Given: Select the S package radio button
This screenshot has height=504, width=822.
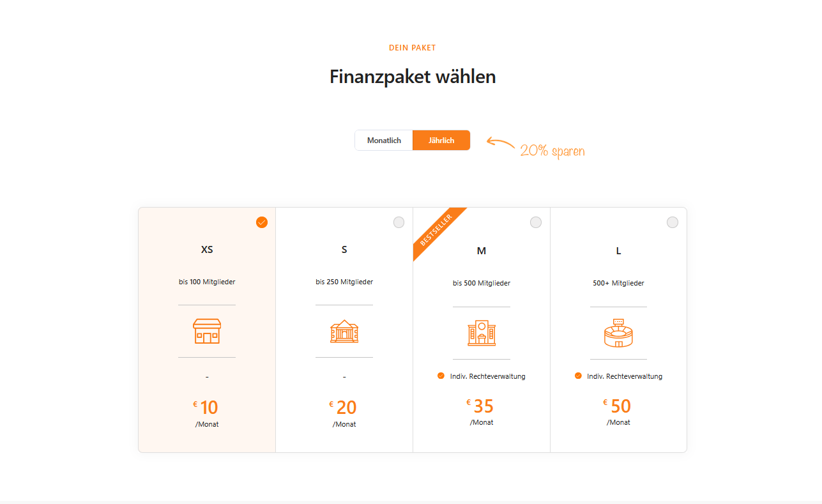Looking at the screenshot, I should [399, 222].
